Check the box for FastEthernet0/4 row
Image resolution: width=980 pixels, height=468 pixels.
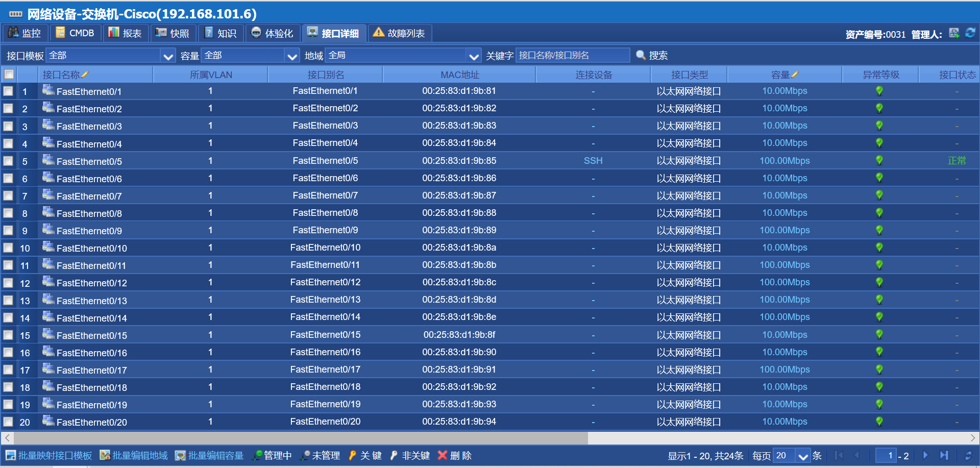(8, 143)
